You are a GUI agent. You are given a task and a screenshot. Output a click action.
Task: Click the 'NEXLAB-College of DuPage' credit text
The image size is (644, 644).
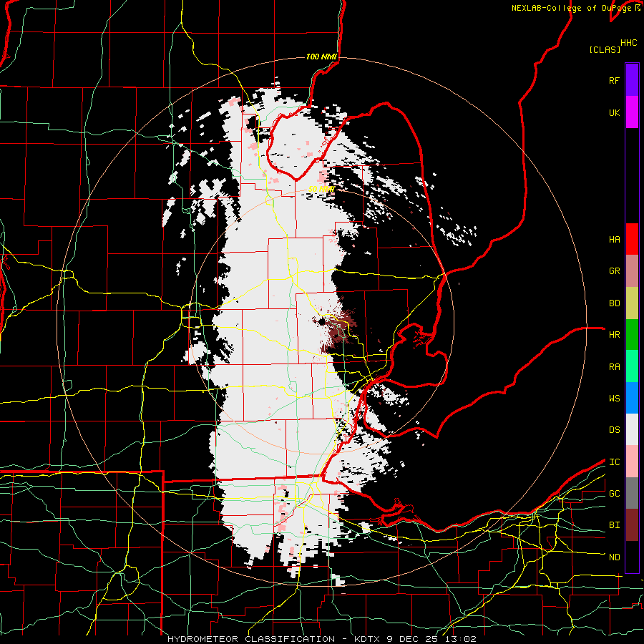click(571, 8)
